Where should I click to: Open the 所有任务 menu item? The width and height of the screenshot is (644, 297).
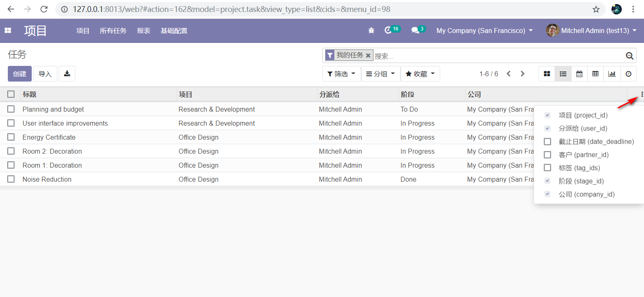[x=113, y=30]
